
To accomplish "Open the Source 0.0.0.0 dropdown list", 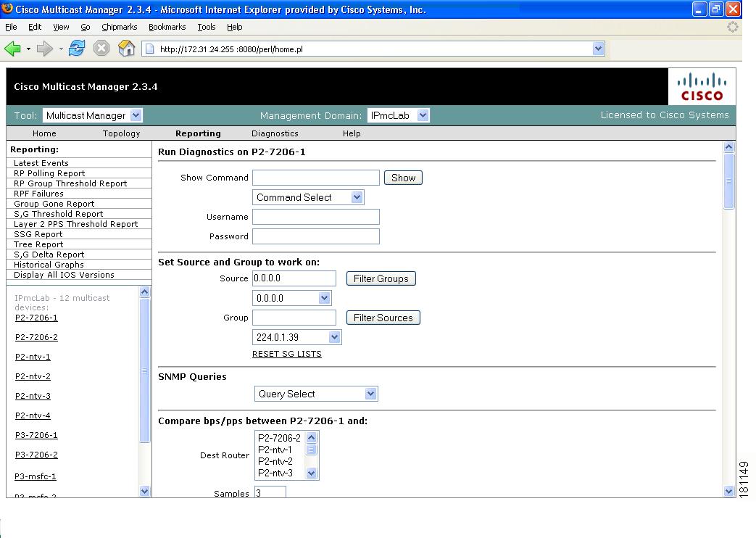I will [x=291, y=298].
